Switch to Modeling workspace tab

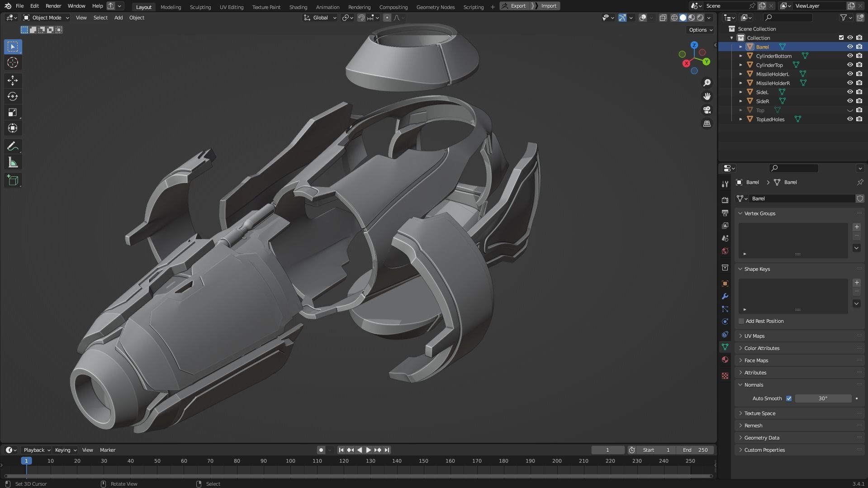point(171,7)
